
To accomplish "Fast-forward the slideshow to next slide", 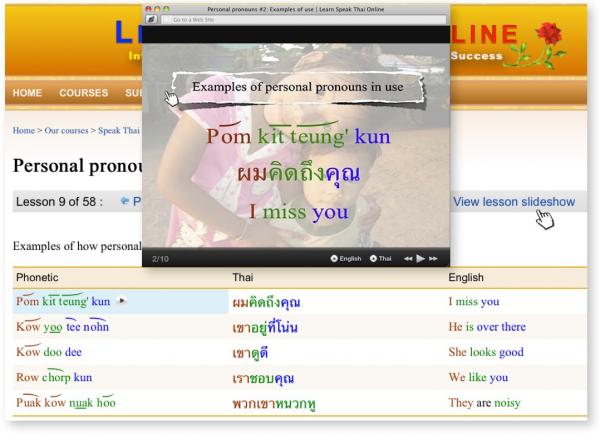I will [x=433, y=259].
